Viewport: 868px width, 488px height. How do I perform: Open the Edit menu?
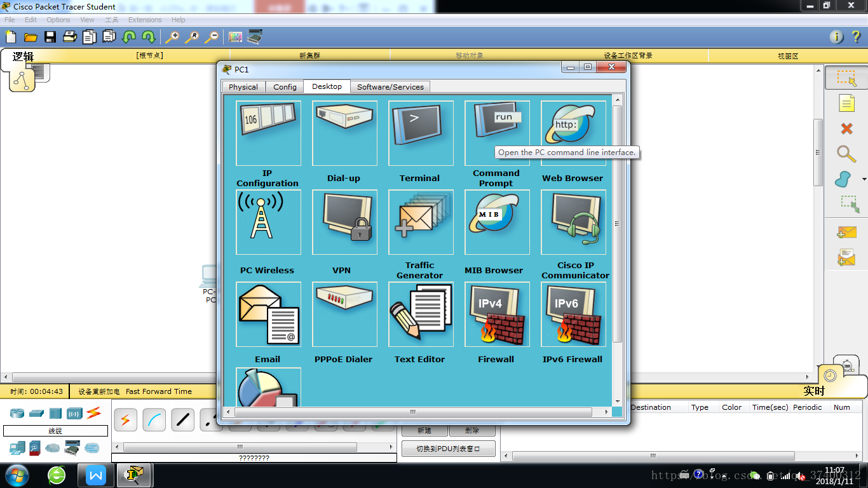point(31,20)
